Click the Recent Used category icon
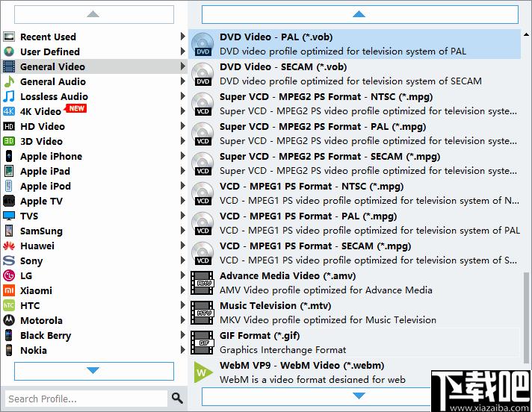Viewport: 532px width, 412px height. (x=9, y=37)
